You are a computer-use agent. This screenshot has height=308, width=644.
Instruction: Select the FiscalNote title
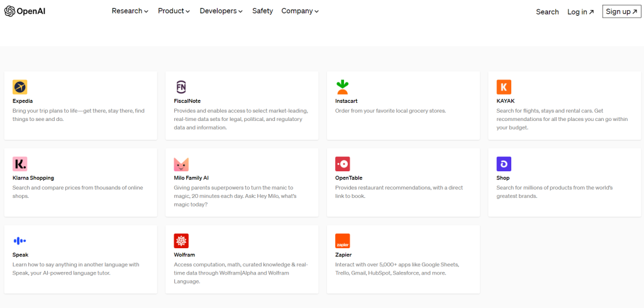[x=187, y=101]
